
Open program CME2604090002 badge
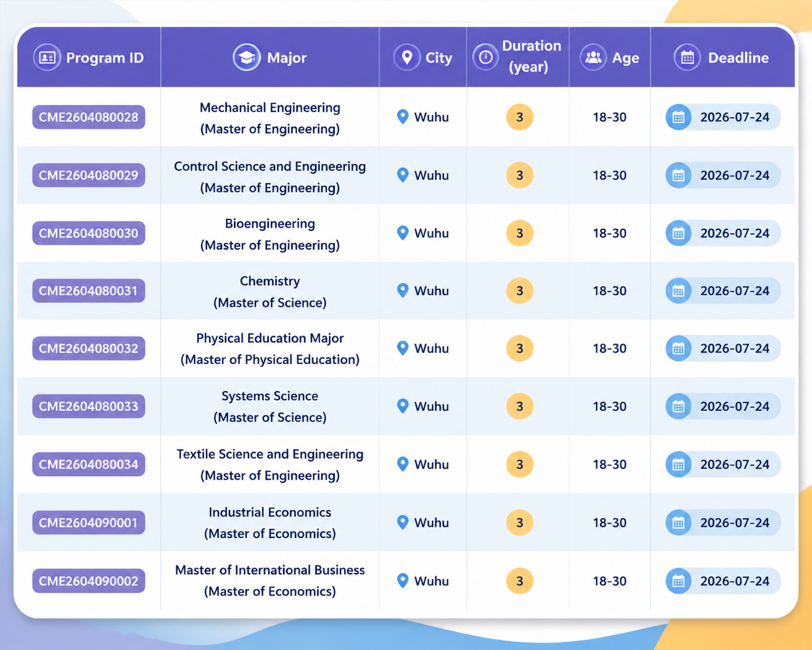[x=89, y=581]
